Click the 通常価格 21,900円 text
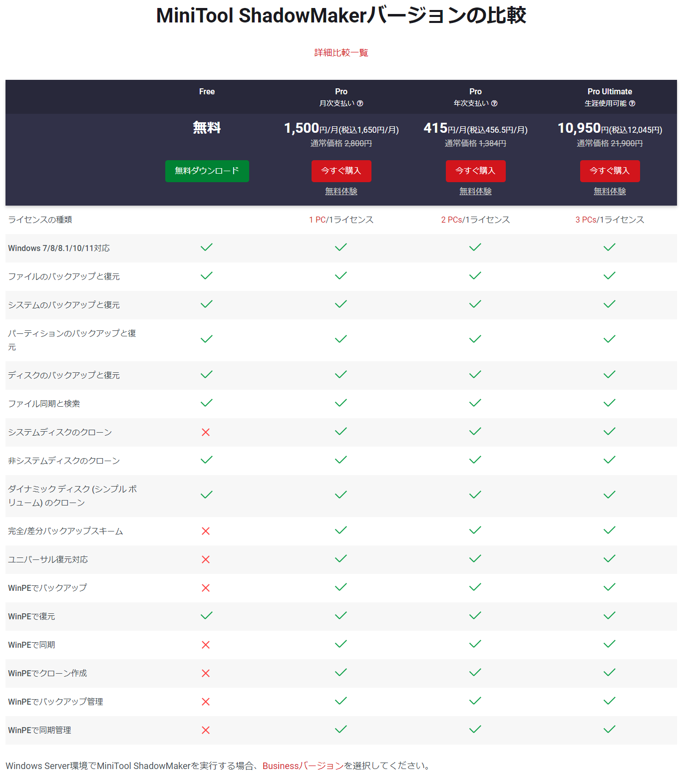 (610, 144)
